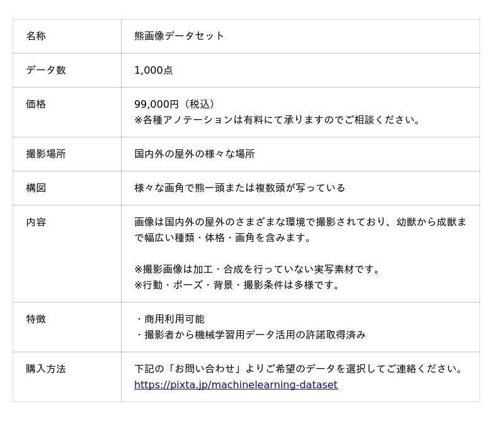The width and height of the screenshot is (504, 421).
Task: Click the ・撮影者から機械学習用 bullet text
Action: coord(250,335)
